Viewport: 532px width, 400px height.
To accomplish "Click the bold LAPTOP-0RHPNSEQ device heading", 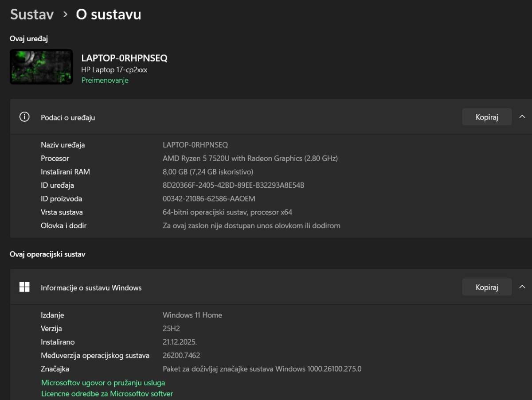I will 124,58.
